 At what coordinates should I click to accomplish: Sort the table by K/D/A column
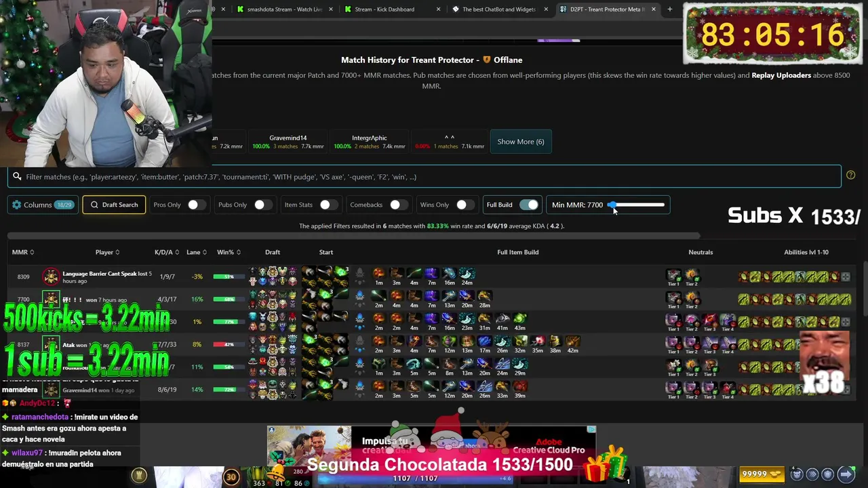pos(167,252)
